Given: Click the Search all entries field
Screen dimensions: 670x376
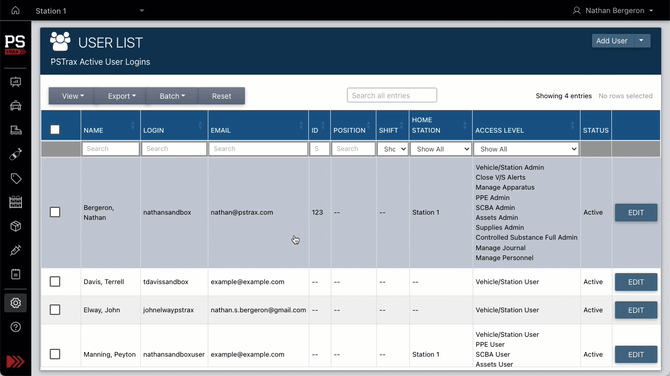Looking at the screenshot, I should pyautogui.click(x=392, y=95).
